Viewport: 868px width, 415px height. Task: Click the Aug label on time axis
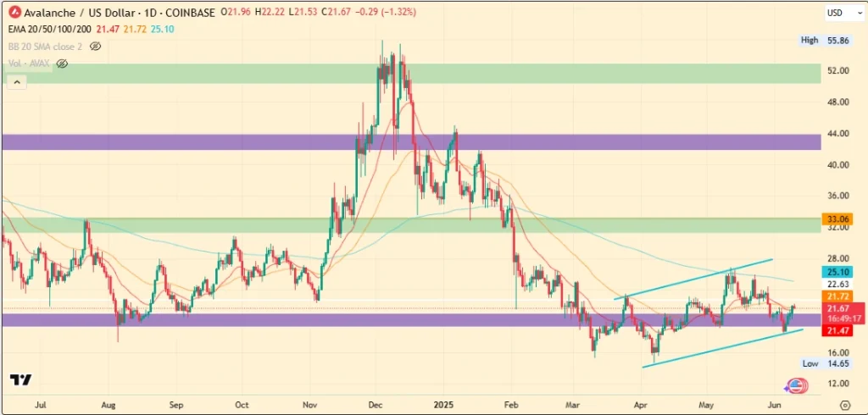pyautogui.click(x=108, y=405)
